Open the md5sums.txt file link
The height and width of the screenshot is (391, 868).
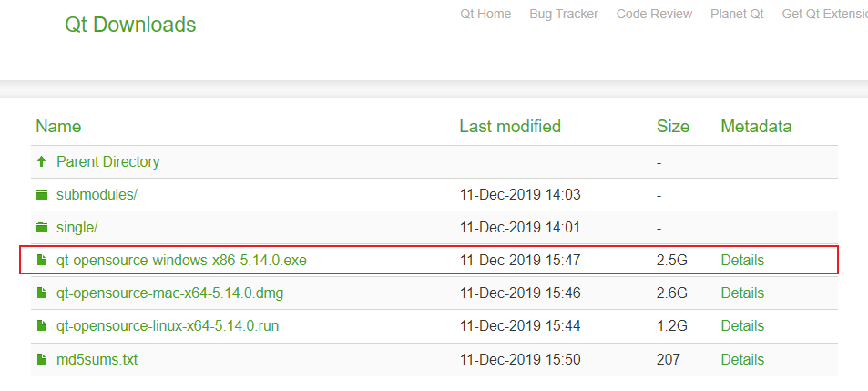(x=97, y=359)
